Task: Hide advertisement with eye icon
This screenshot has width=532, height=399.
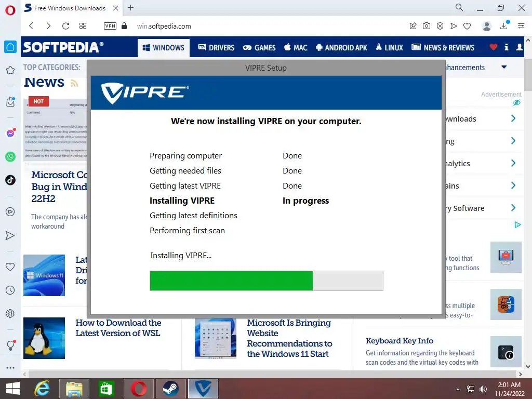Action: pyautogui.click(x=516, y=102)
